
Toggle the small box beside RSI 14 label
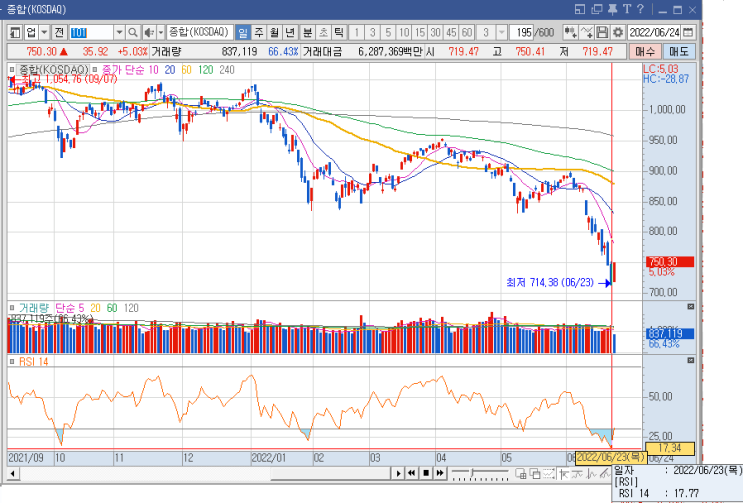point(12,362)
